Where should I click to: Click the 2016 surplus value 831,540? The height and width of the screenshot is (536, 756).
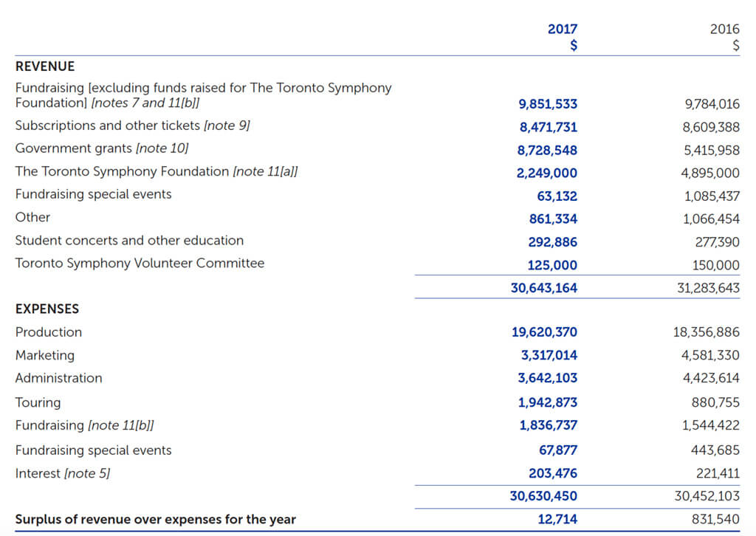tap(715, 519)
